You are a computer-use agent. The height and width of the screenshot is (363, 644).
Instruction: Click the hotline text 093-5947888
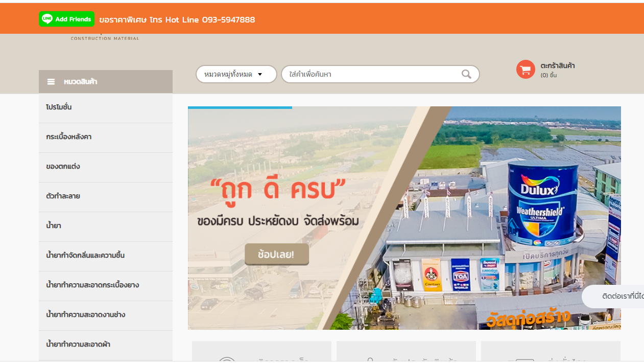(x=228, y=19)
